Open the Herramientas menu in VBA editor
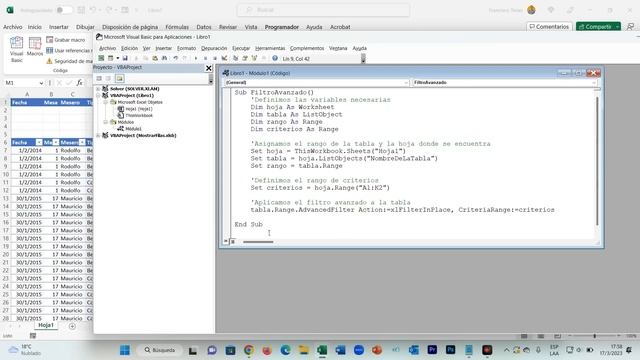640x360 pixels. [270, 48]
